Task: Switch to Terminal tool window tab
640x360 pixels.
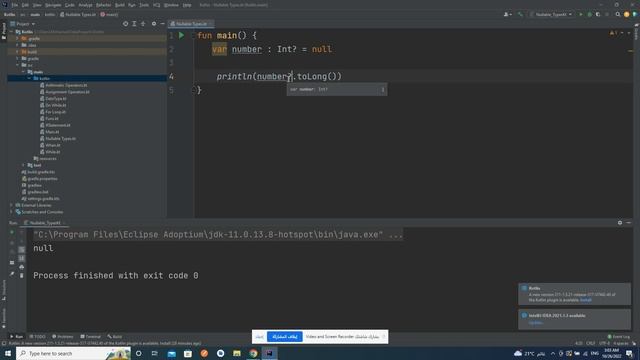Action: click(91, 337)
